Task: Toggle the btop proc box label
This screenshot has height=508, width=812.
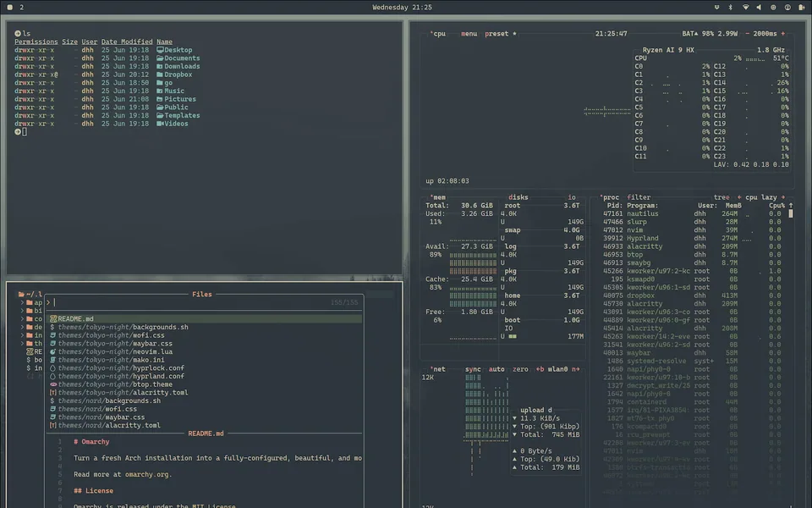Action: [x=610, y=197]
